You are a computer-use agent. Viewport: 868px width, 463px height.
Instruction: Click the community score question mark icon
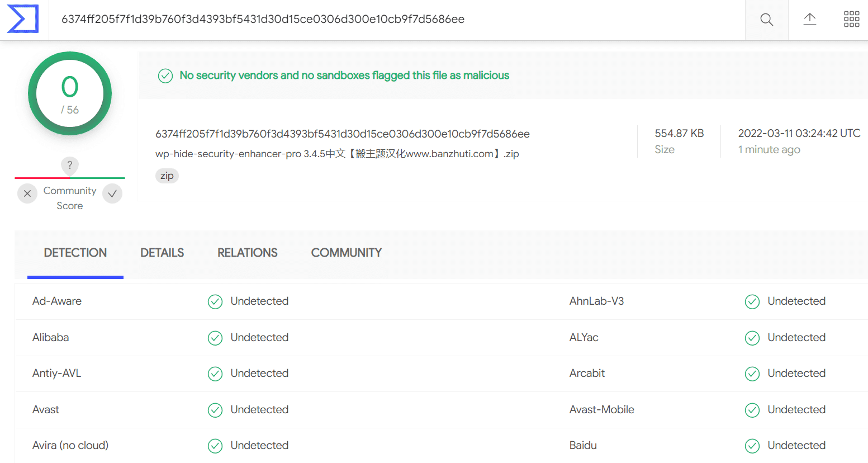click(70, 166)
